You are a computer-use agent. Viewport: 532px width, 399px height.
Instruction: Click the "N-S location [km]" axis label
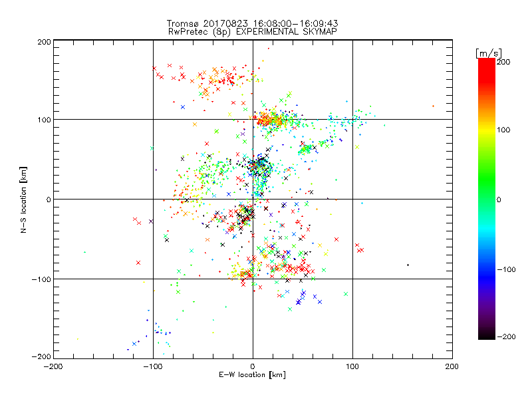pos(23,199)
